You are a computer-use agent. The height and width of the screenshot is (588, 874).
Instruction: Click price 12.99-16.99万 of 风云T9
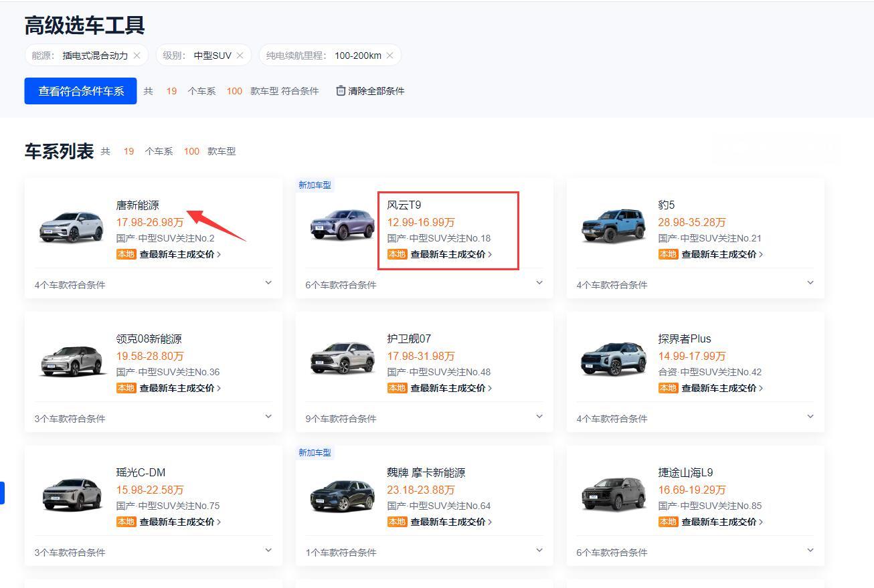(x=421, y=222)
